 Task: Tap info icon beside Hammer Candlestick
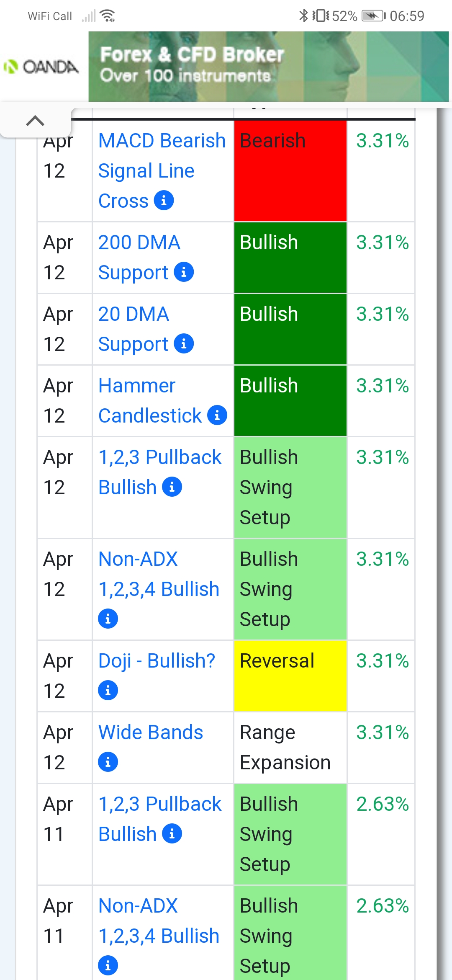pos(217,415)
